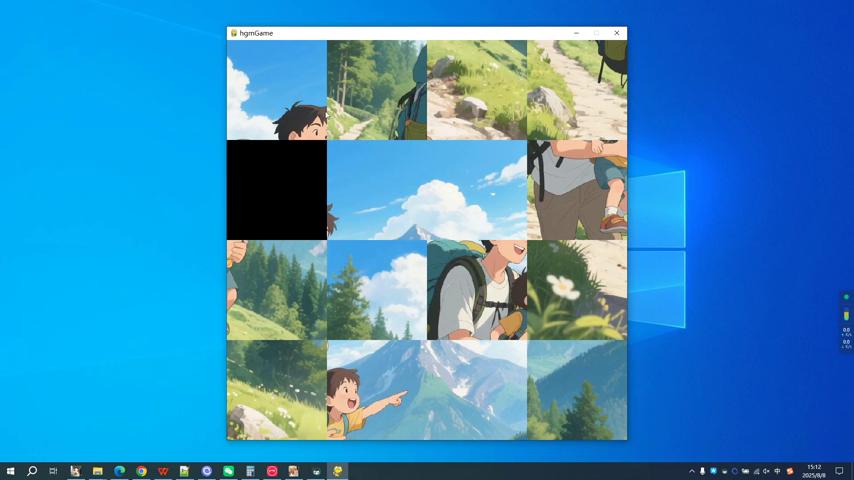
Task: Click the hgmGame taskbar icon
Action: (x=338, y=471)
